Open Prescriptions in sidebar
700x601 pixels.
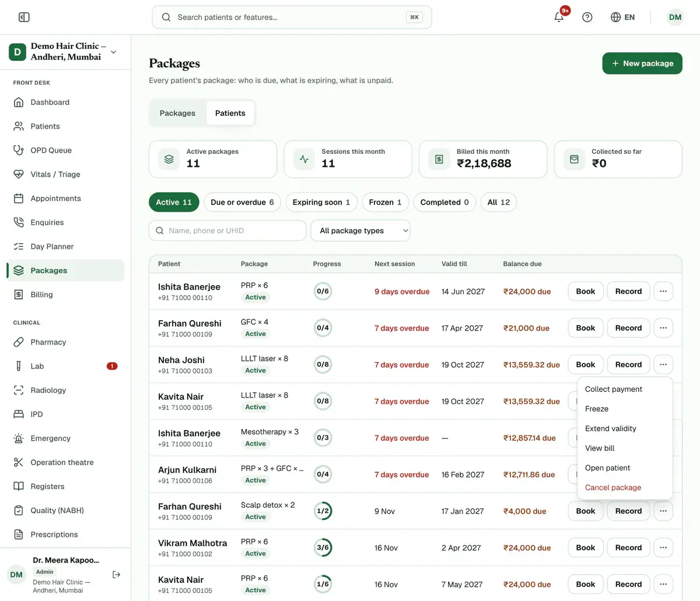pyautogui.click(x=65, y=535)
